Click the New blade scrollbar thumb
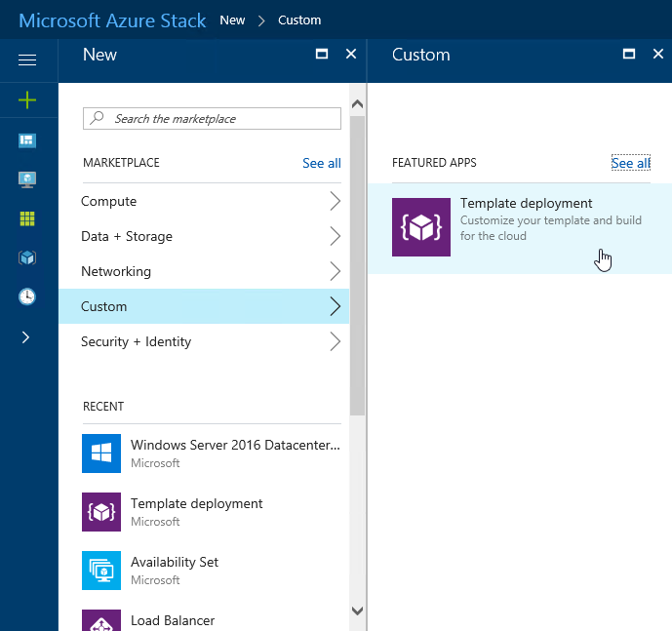 click(x=357, y=266)
